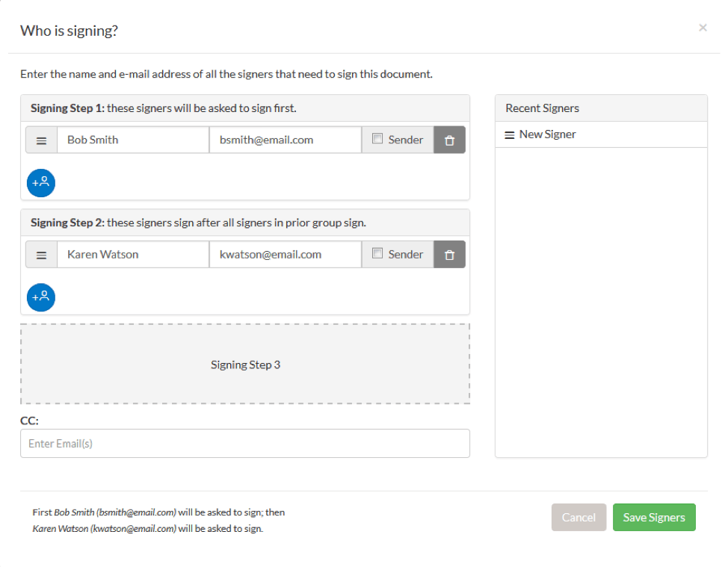The image size is (728, 567).
Task: Add a signer to Signing Step 2
Action: click(x=41, y=297)
